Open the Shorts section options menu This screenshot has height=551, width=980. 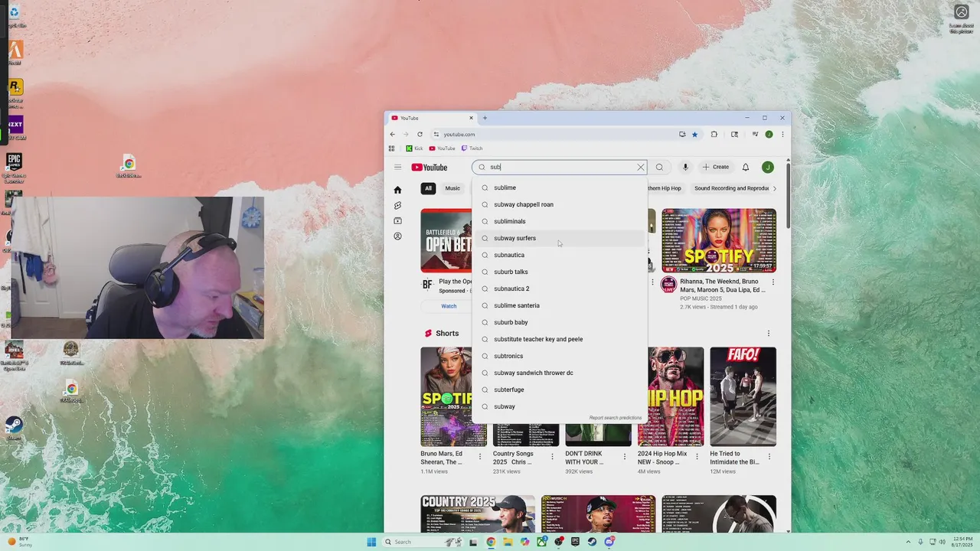pyautogui.click(x=769, y=333)
